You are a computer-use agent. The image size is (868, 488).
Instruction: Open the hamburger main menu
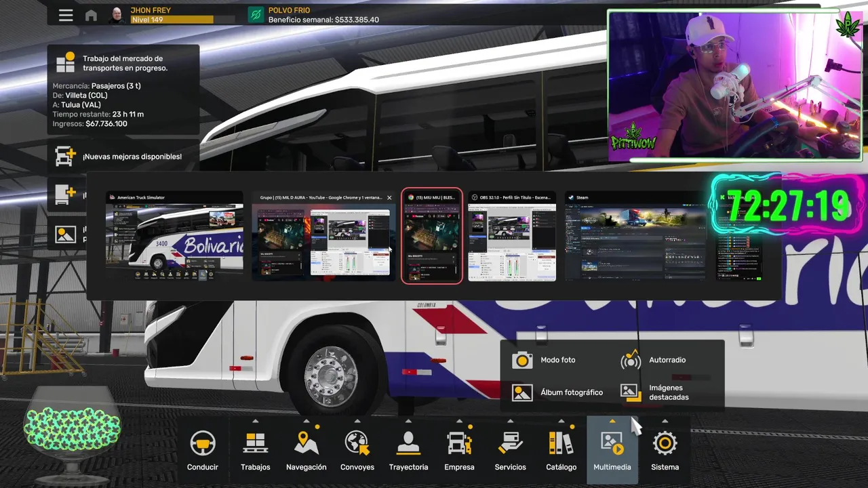point(66,15)
